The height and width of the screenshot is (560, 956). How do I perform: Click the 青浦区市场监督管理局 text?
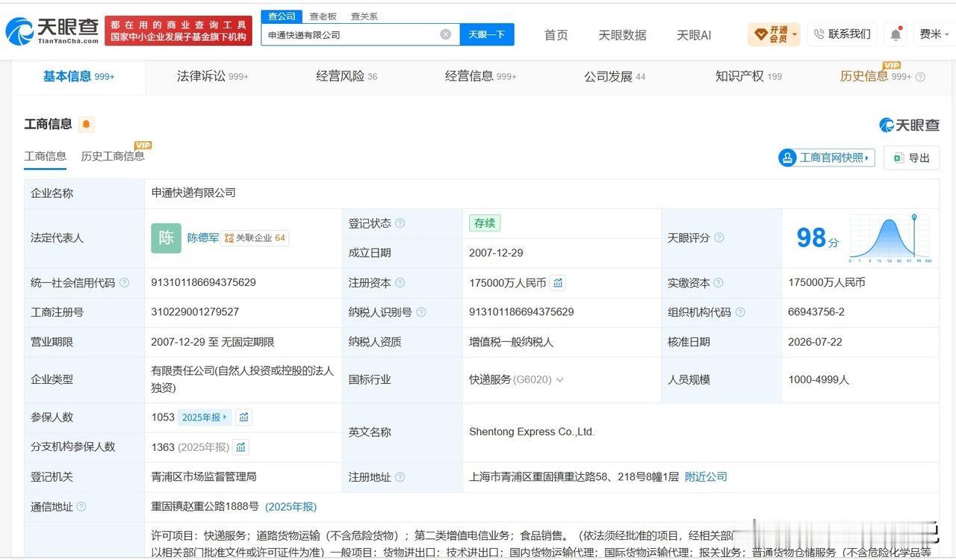(204, 476)
